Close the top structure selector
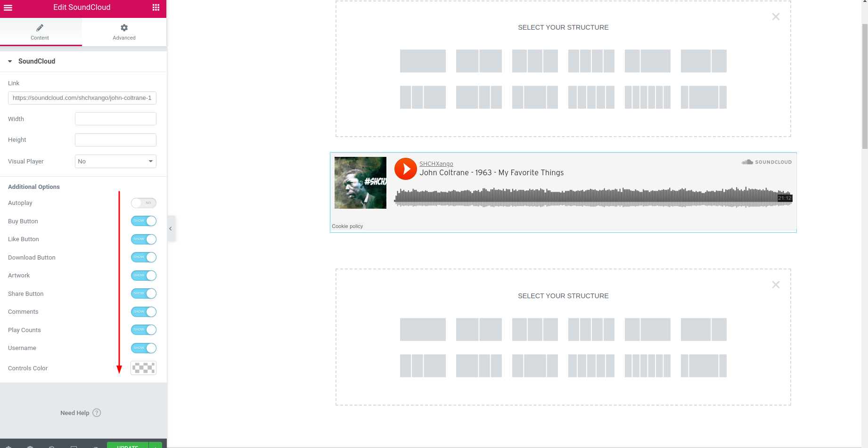The width and height of the screenshot is (868, 448). click(x=776, y=17)
